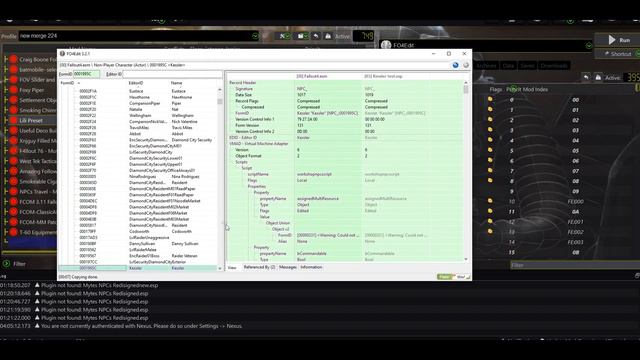Toggle the Foxy Piper mod enabled state
Screen dimensions: 640x360
tap(13, 90)
